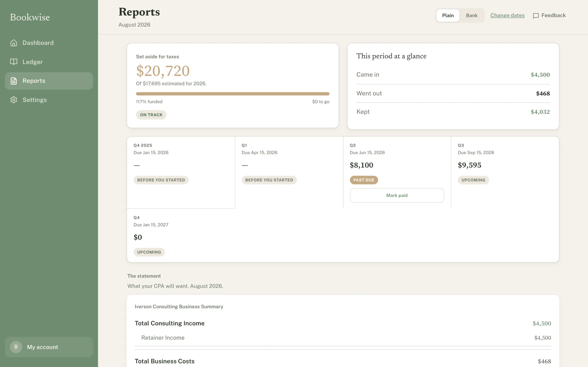
Task: Click 'Due Sep 15, 2026' date
Action: 476,152
